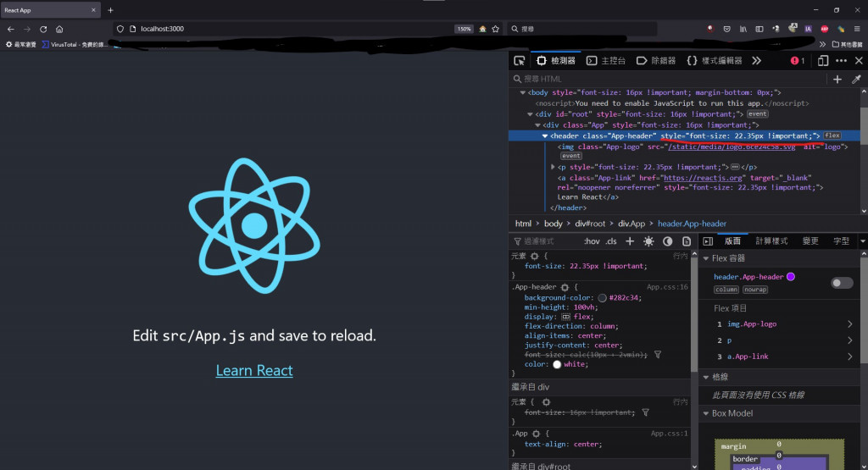Show more DevTools tabs via double chevron

[x=756, y=61]
